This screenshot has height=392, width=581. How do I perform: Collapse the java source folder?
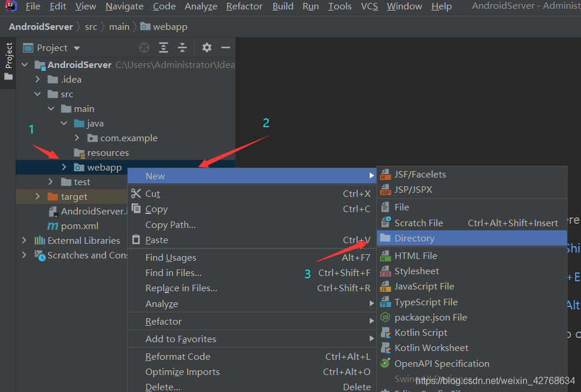[64, 124]
